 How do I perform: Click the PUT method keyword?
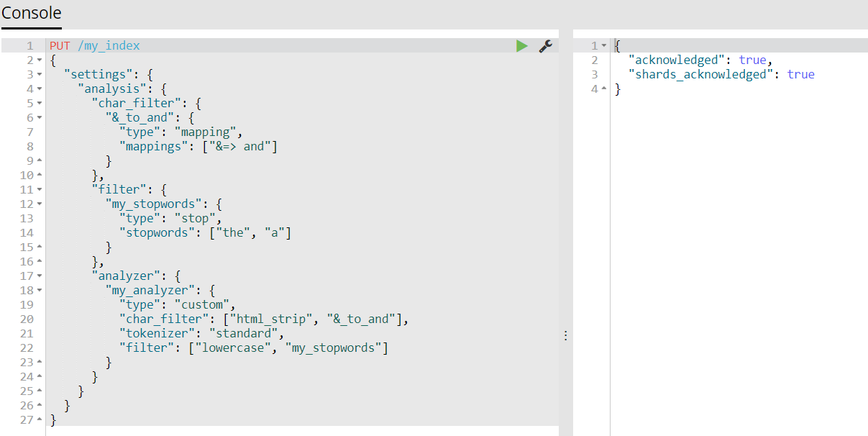coord(60,46)
